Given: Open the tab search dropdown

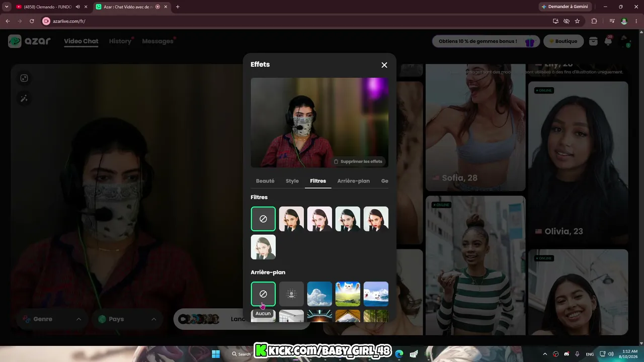Looking at the screenshot, I should click(x=7, y=7).
